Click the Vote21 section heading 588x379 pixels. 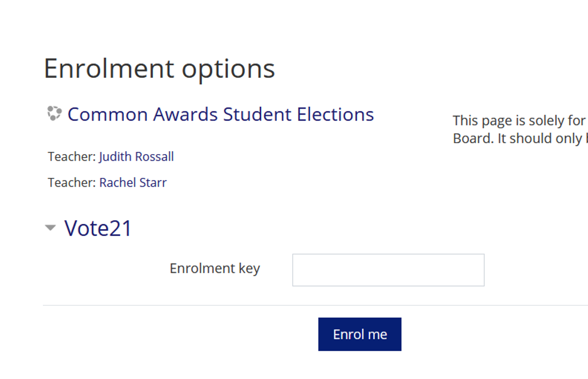click(x=98, y=228)
